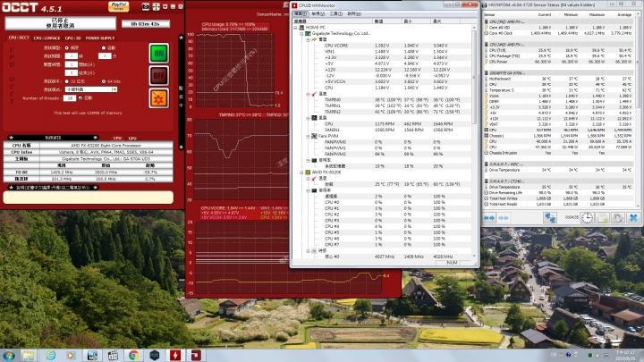
Task: Open Windows Start button
Action: [x=9, y=356]
